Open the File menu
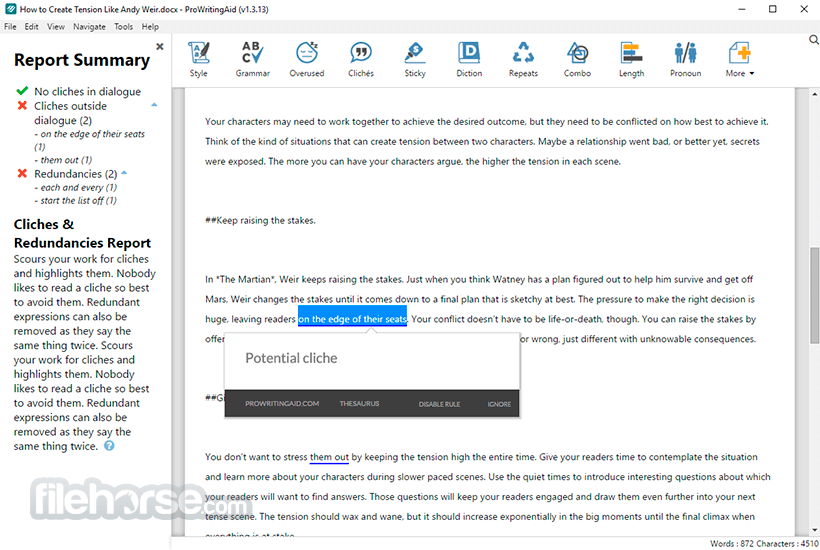The image size is (820, 550). coord(10,27)
